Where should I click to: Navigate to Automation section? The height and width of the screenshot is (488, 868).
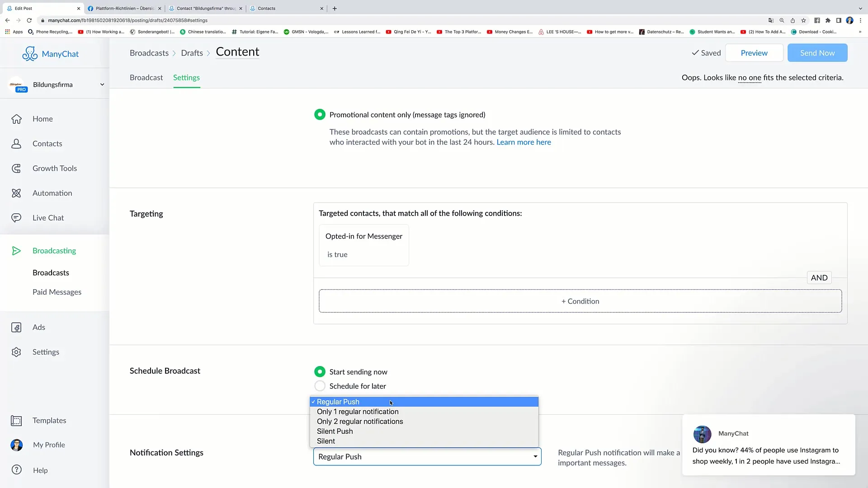(52, 192)
